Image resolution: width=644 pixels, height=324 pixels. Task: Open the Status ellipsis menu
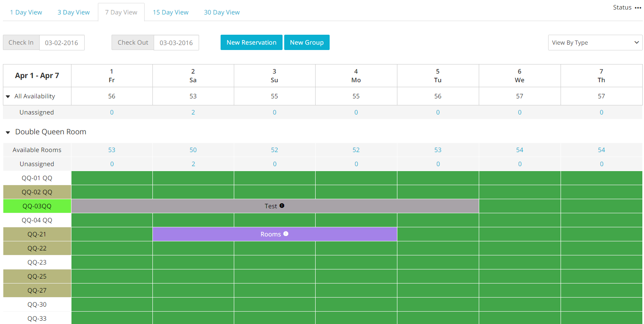(x=638, y=8)
